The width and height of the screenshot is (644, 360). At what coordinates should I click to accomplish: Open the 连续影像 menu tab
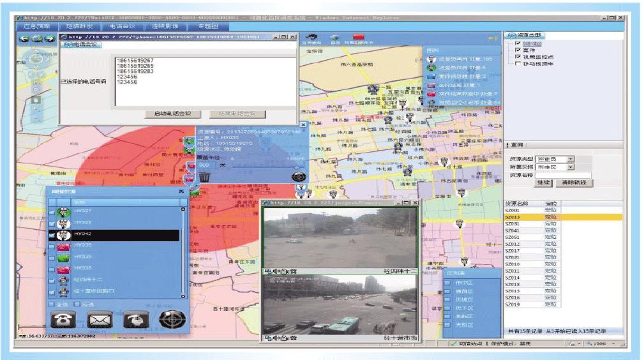[x=165, y=26]
